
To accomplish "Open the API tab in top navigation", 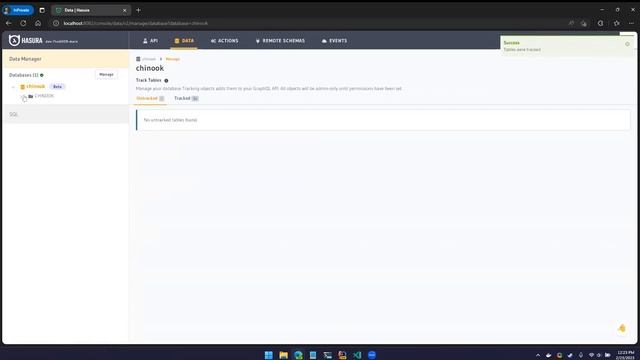I will [x=150, y=41].
